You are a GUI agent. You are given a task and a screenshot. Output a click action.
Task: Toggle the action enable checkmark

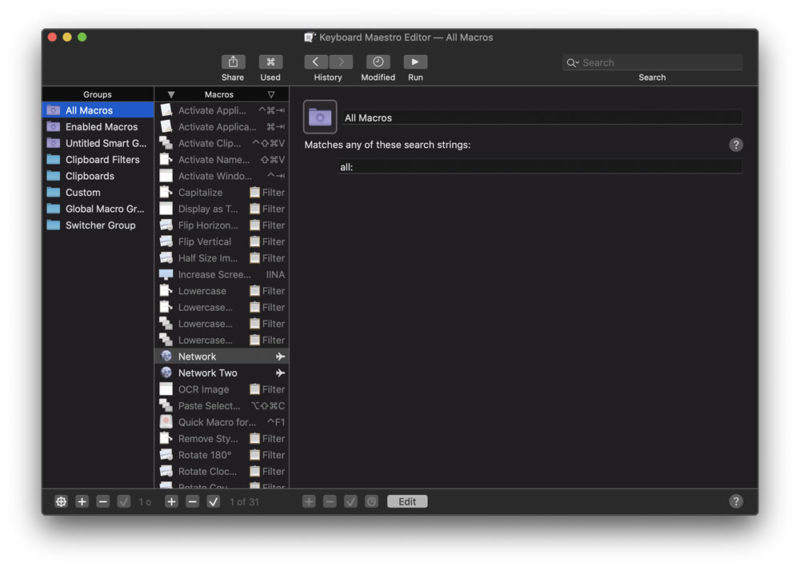pos(351,502)
